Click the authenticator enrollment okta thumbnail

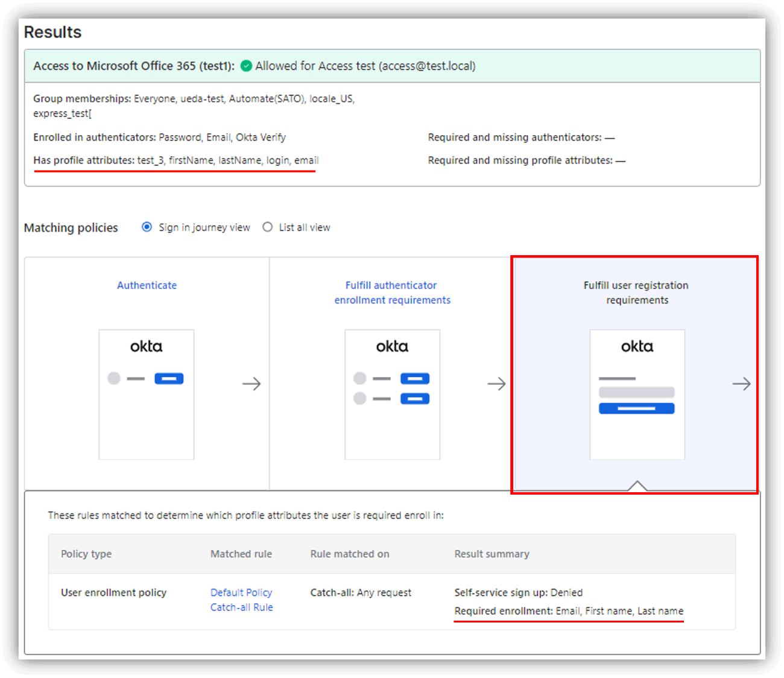click(392, 394)
